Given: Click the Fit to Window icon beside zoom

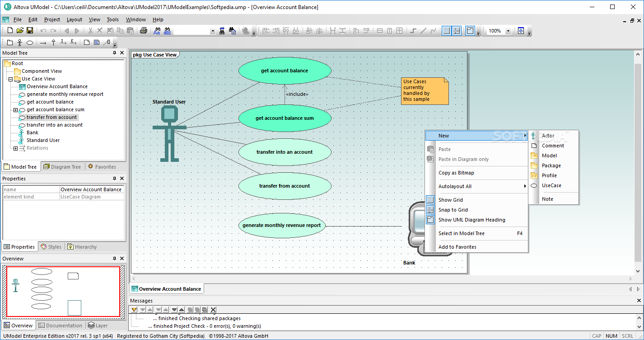Looking at the screenshot, I should pos(521,31).
